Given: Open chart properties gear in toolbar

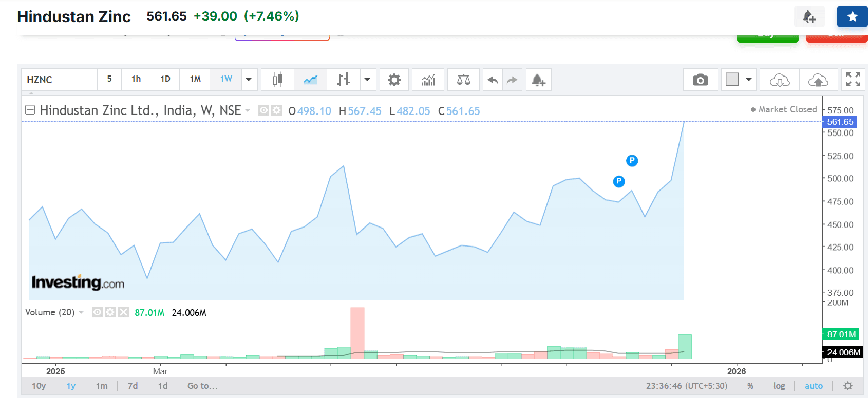Looking at the screenshot, I should coord(394,80).
